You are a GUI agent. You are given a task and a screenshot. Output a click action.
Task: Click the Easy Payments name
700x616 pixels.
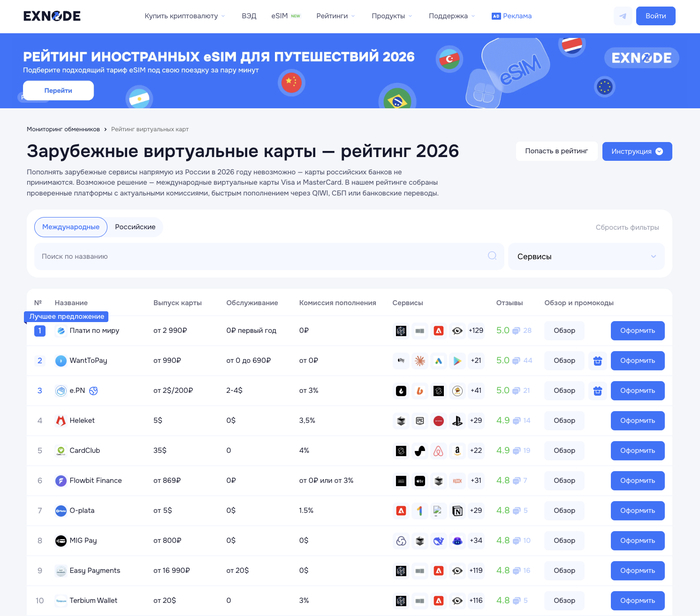pos(95,570)
